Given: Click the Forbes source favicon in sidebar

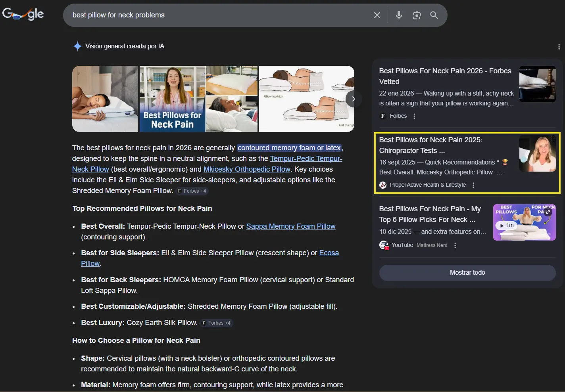Looking at the screenshot, I should point(383,116).
